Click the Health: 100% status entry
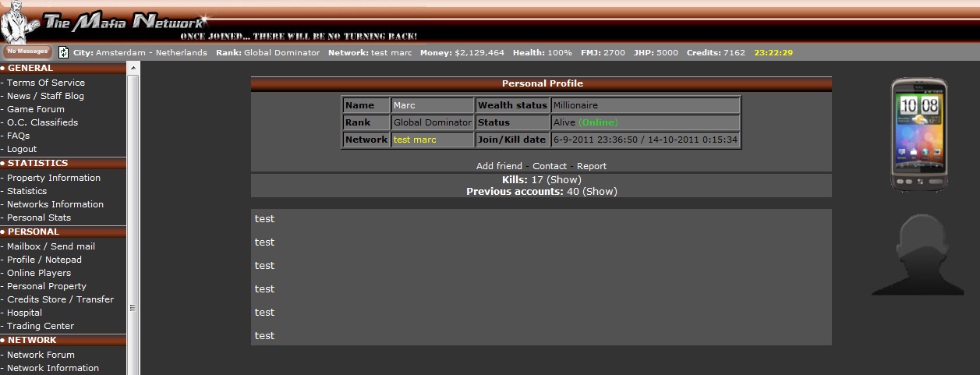The image size is (980, 375). point(542,53)
